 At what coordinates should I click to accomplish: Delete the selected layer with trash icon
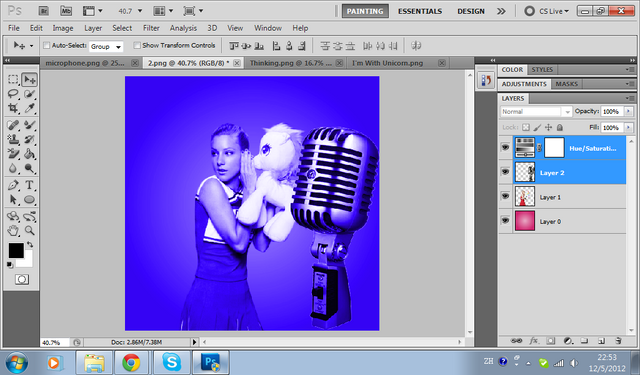pyautogui.click(x=618, y=341)
